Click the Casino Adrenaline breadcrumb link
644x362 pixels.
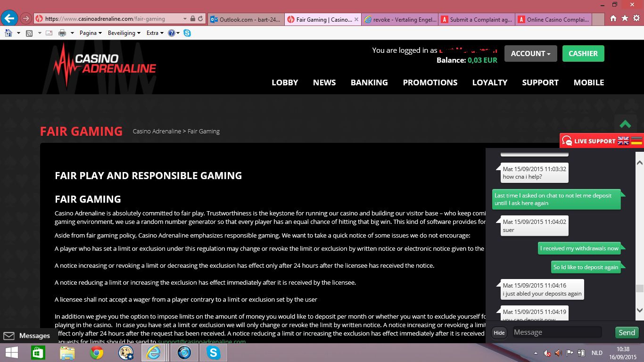click(157, 131)
